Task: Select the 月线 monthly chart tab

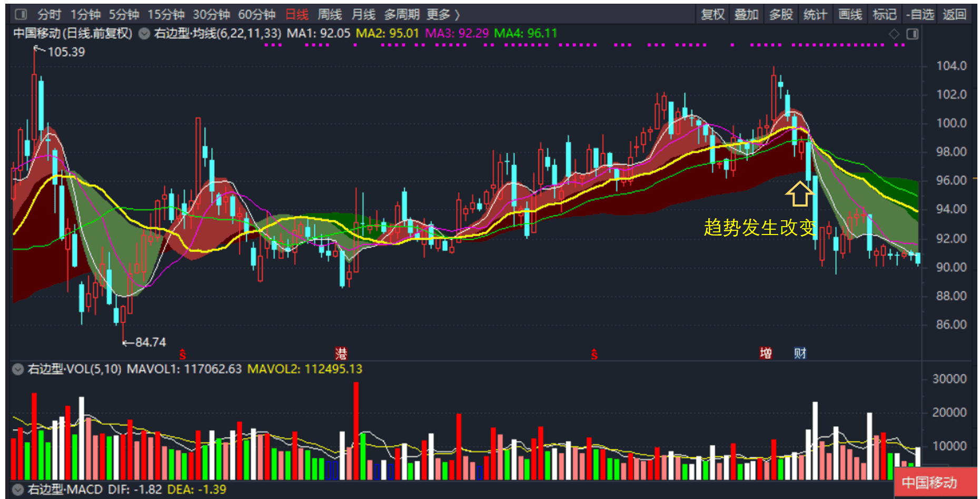Action: tap(363, 14)
